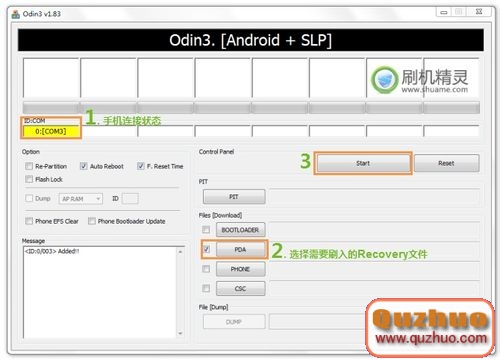Click the CSC file button
The width and height of the screenshot is (500, 363).
[x=240, y=288]
